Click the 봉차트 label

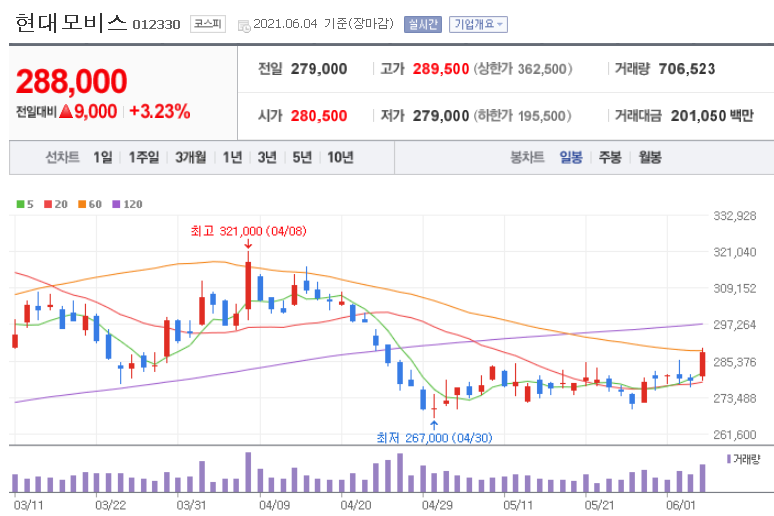click(x=527, y=158)
